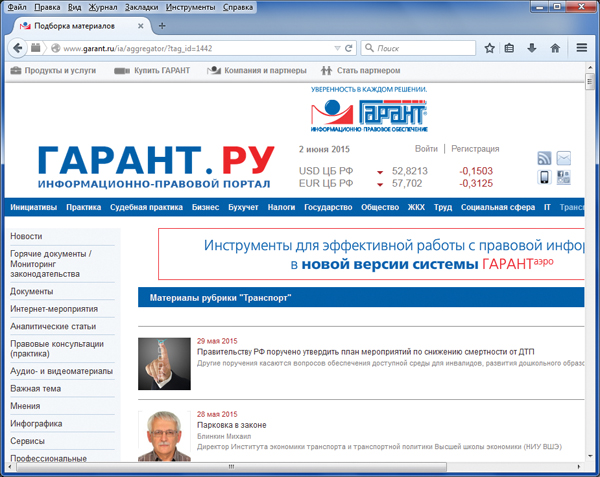Click the Войти login link
Screen dimensions: 600x477
click(426, 149)
